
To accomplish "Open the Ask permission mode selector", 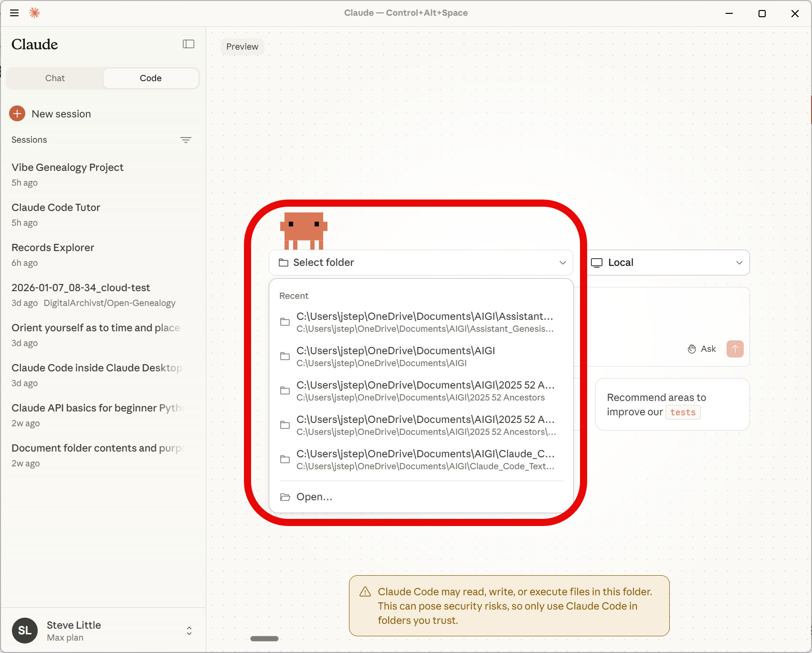I will 702,349.
